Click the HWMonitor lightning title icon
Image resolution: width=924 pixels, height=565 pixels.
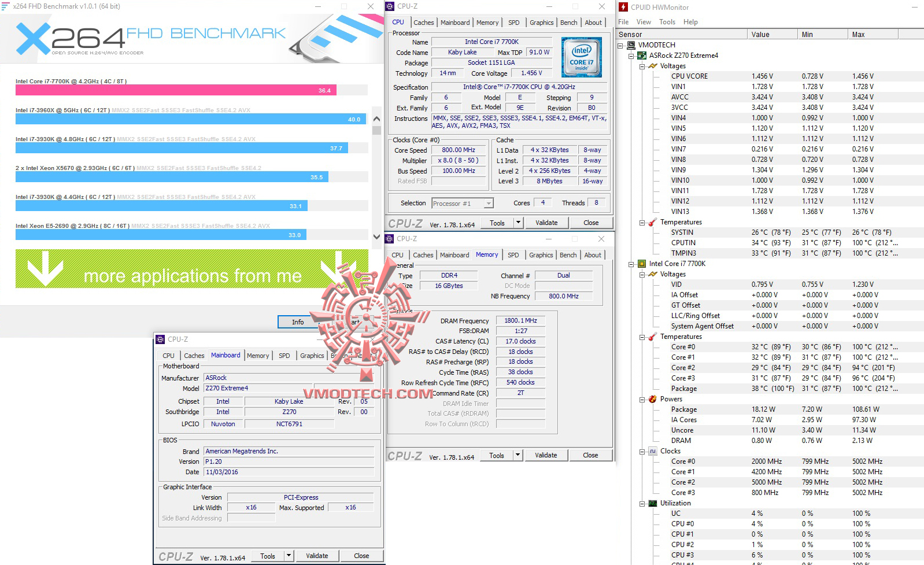coord(623,7)
